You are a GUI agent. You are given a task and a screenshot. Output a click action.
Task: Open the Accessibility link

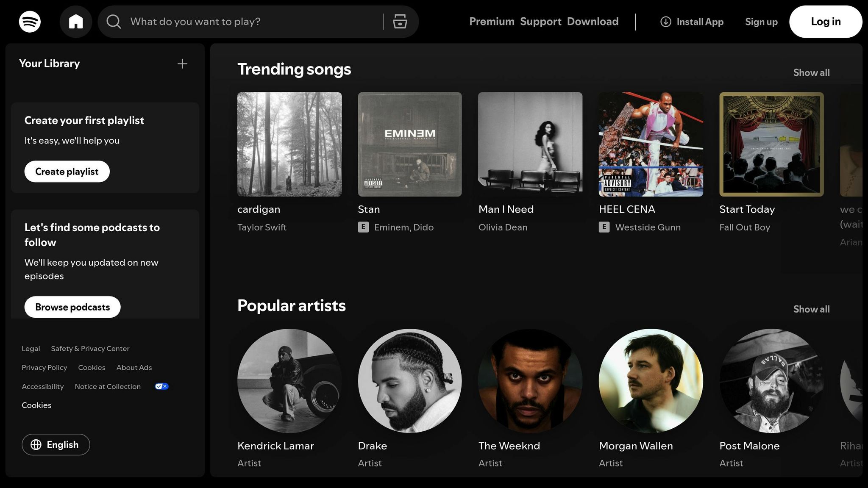click(43, 387)
